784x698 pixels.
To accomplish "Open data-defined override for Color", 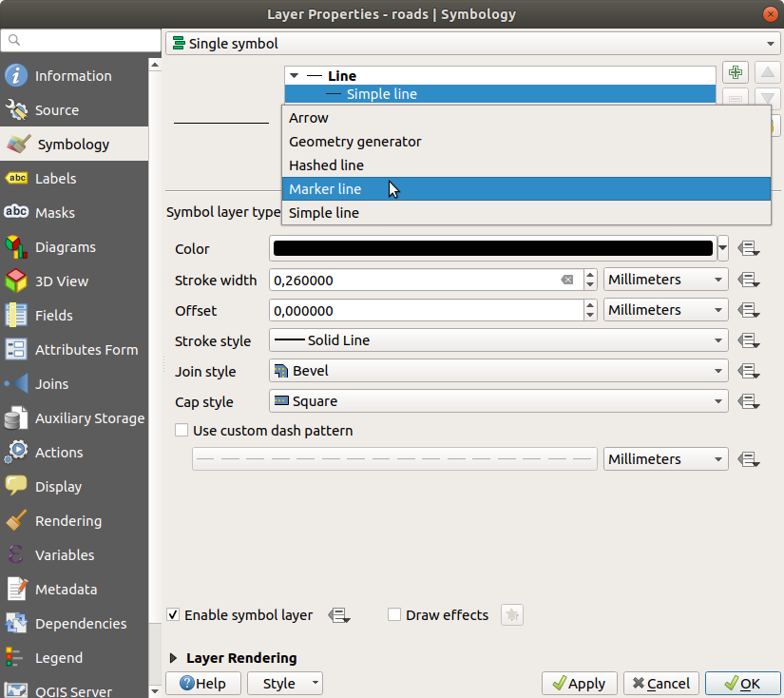I will click(749, 249).
